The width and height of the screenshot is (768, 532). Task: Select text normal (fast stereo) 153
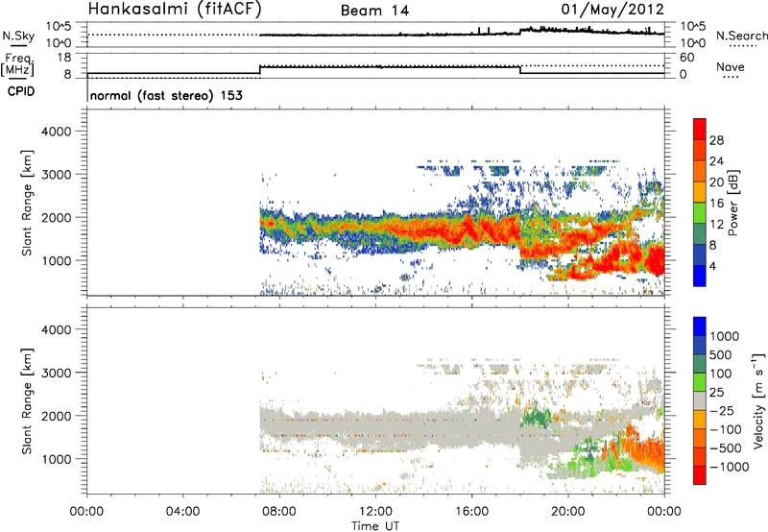tap(166, 95)
